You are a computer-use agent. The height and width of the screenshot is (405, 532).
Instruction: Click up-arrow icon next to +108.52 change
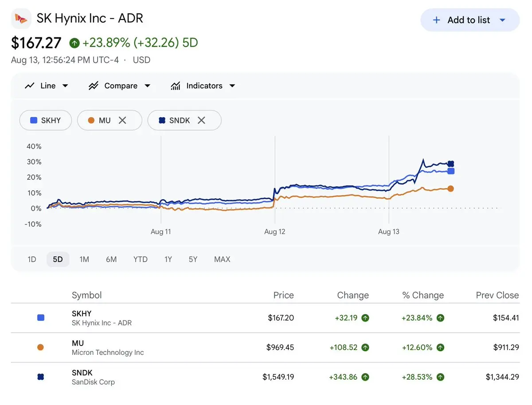point(365,347)
